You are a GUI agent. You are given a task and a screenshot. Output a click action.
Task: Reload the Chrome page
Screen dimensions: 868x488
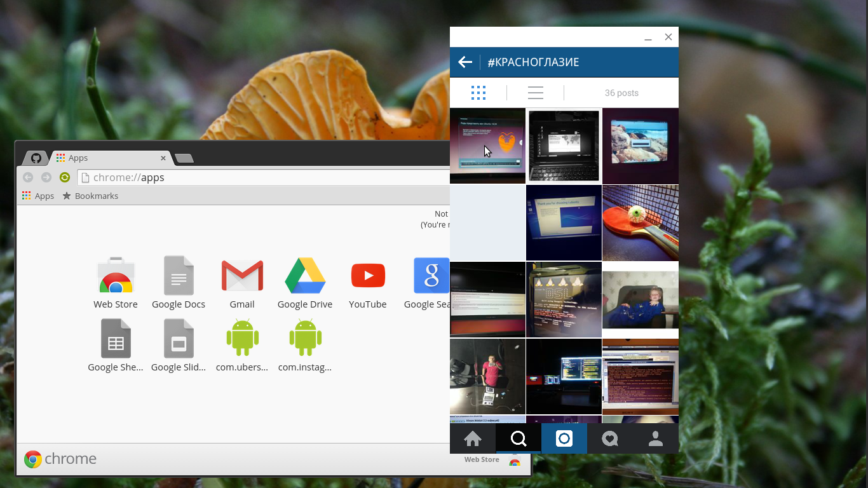click(65, 177)
